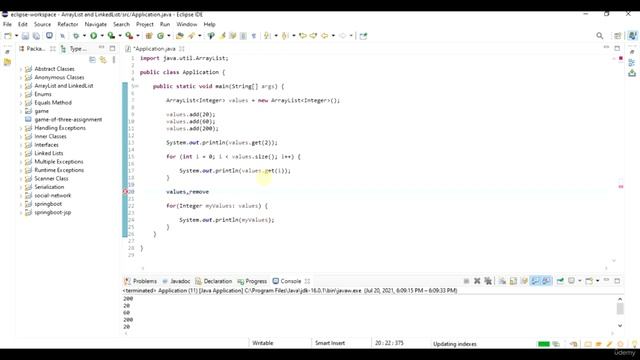Switch to the Progress tab

[x=252, y=281]
